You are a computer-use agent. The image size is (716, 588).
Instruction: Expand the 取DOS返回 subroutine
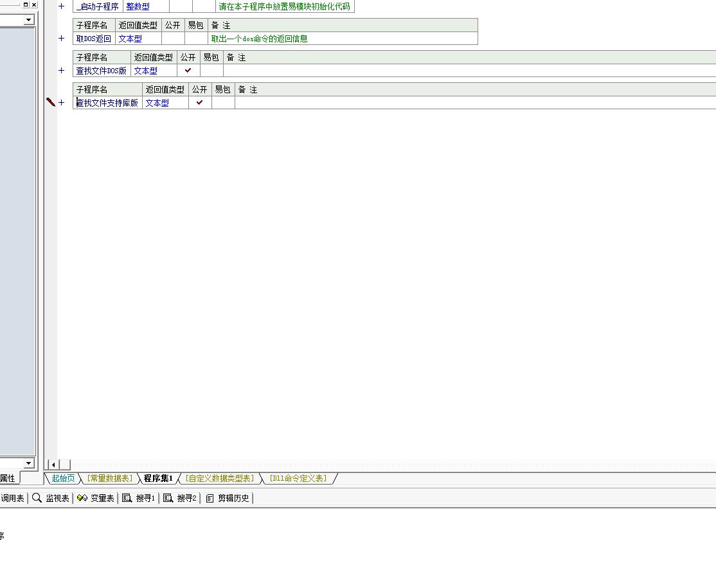pos(62,39)
